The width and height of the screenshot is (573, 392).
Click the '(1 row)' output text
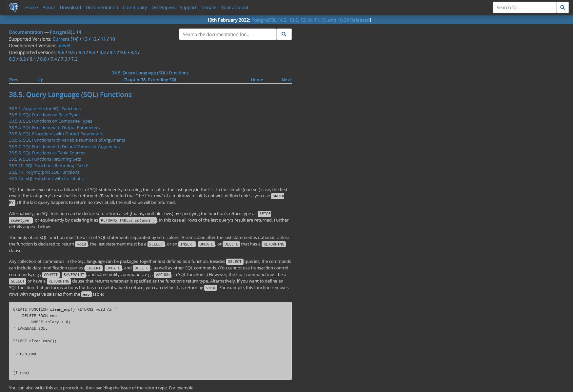[x=21, y=373]
